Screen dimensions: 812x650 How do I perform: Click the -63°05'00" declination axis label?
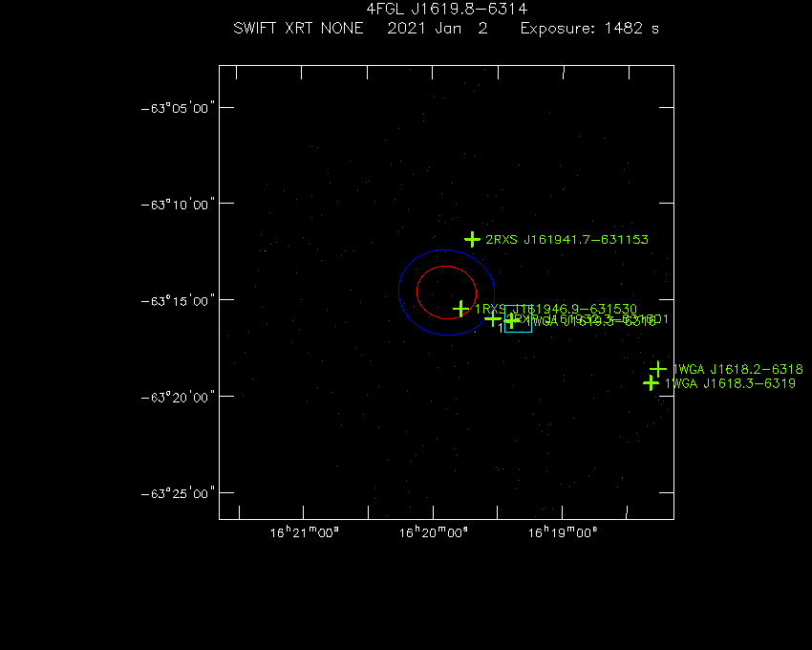tap(178, 108)
